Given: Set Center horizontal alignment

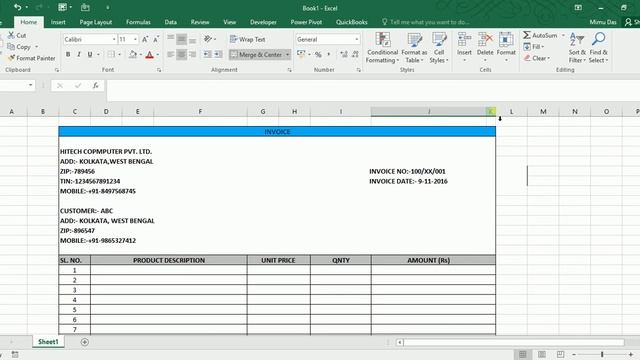Looking at the screenshot, I should (181, 54).
